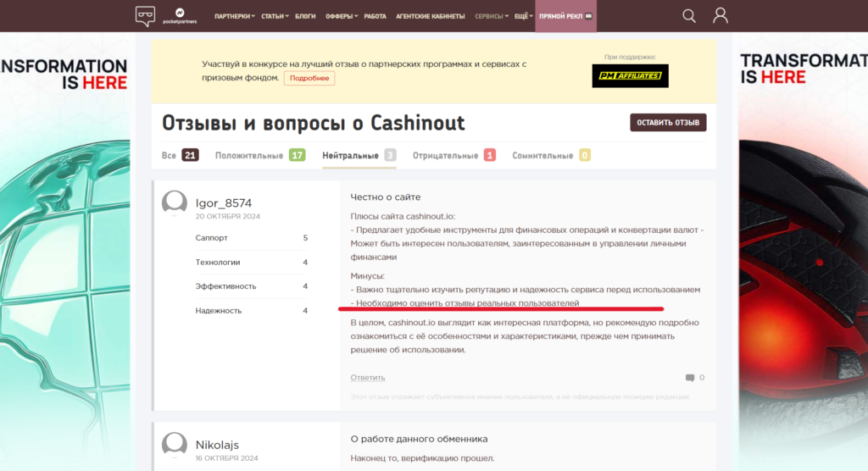Open the Прямой рекл highlighted menu item
This screenshot has height=471, width=868.
(565, 16)
